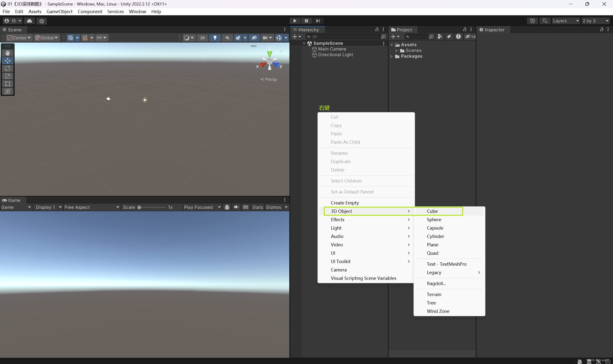Select the Scale tool

tap(8, 76)
